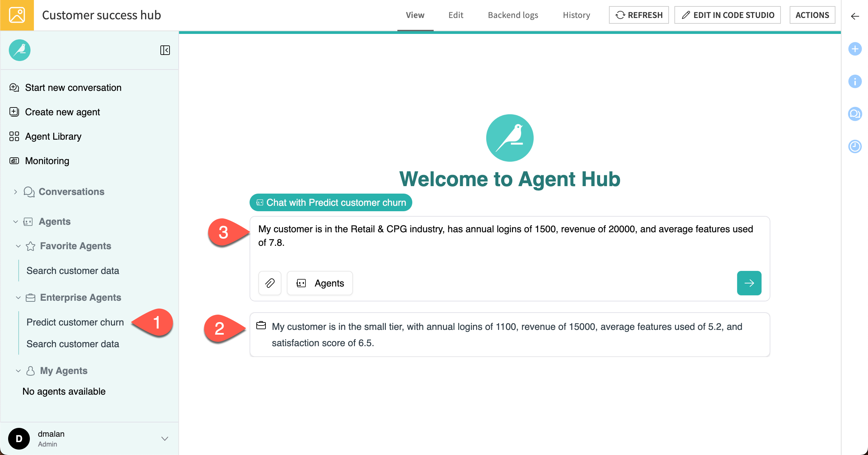Click the plus icon in the right sidebar
The image size is (868, 455).
tap(855, 49)
